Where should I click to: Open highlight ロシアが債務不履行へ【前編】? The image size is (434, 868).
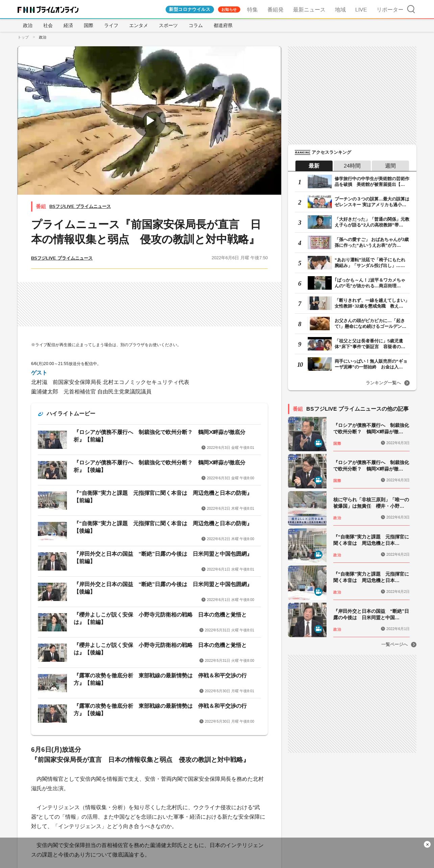point(149,439)
